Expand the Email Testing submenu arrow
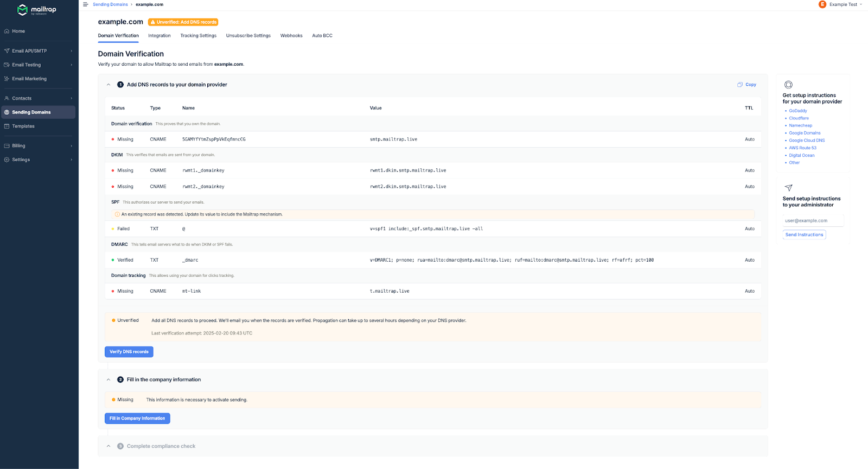The height and width of the screenshot is (469, 868). (72, 65)
